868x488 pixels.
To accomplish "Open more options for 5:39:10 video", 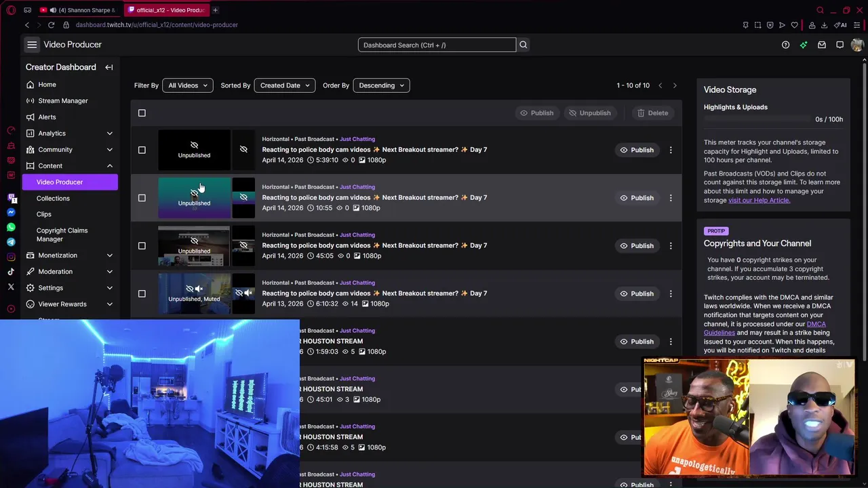I will (x=671, y=150).
